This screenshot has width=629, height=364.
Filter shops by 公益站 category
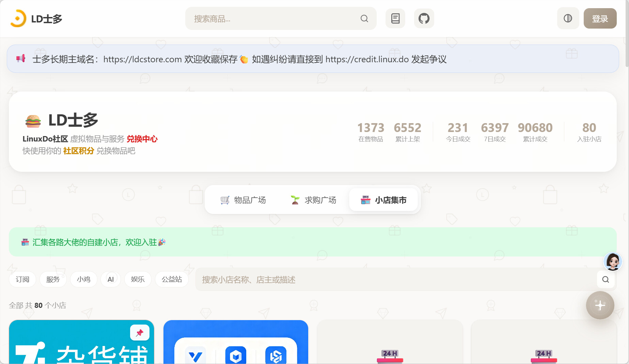[172, 279]
